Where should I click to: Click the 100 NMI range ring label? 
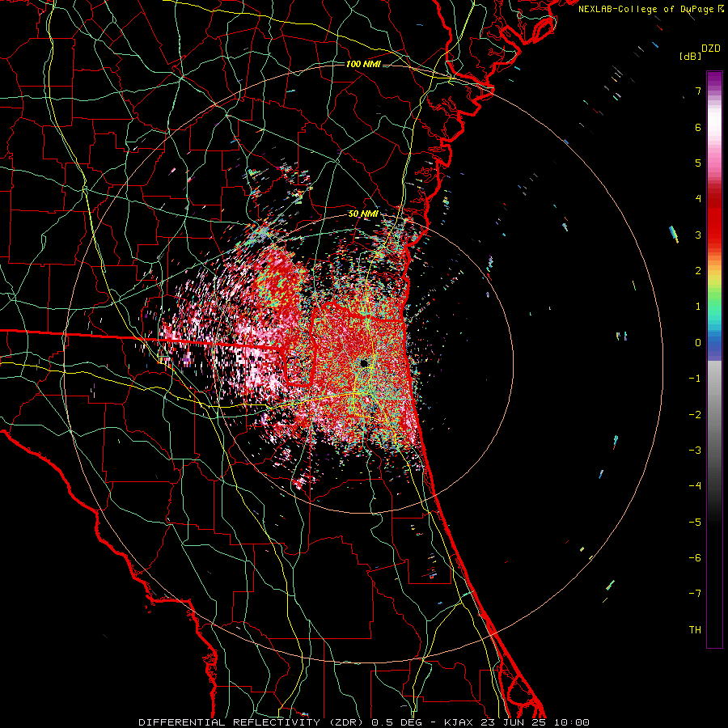click(363, 64)
